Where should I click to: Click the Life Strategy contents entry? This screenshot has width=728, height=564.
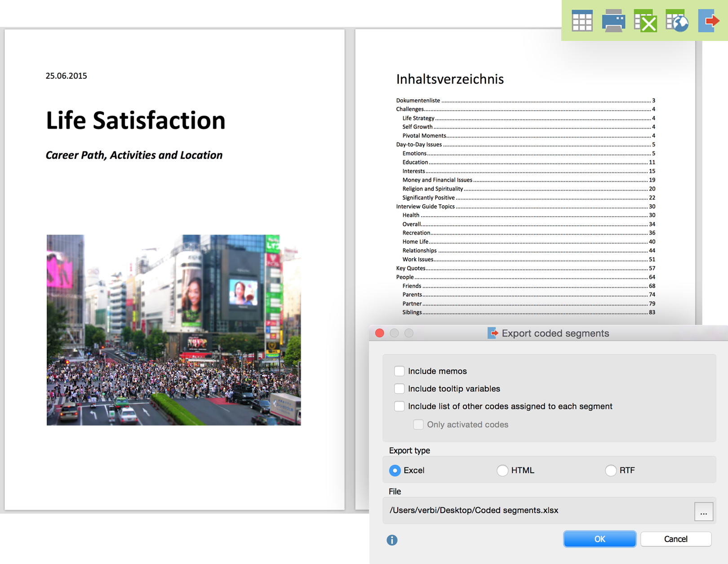(528, 118)
